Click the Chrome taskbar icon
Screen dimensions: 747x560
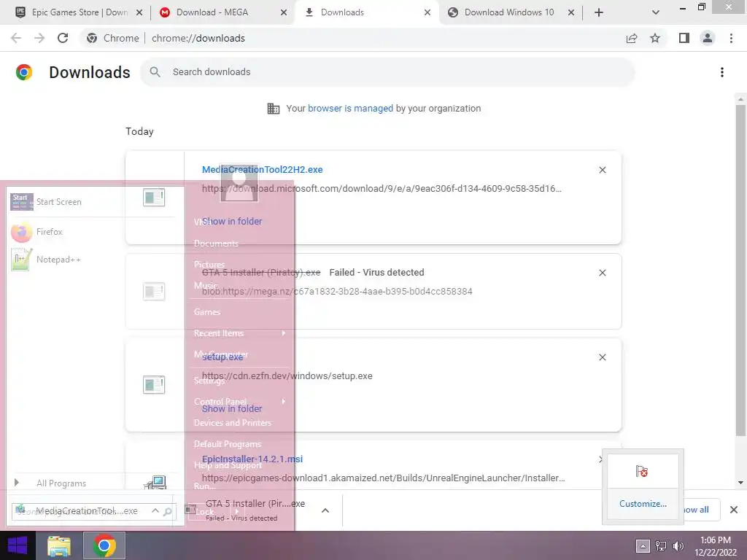[104, 545]
